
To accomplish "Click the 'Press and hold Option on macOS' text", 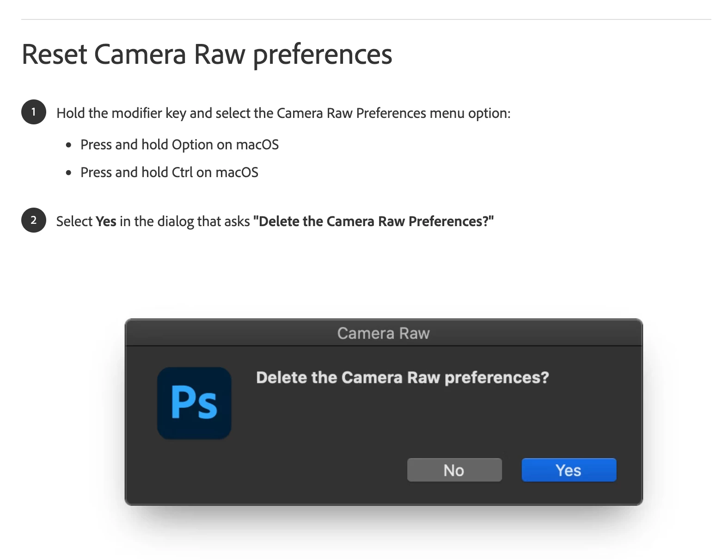I will pos(180,145).
